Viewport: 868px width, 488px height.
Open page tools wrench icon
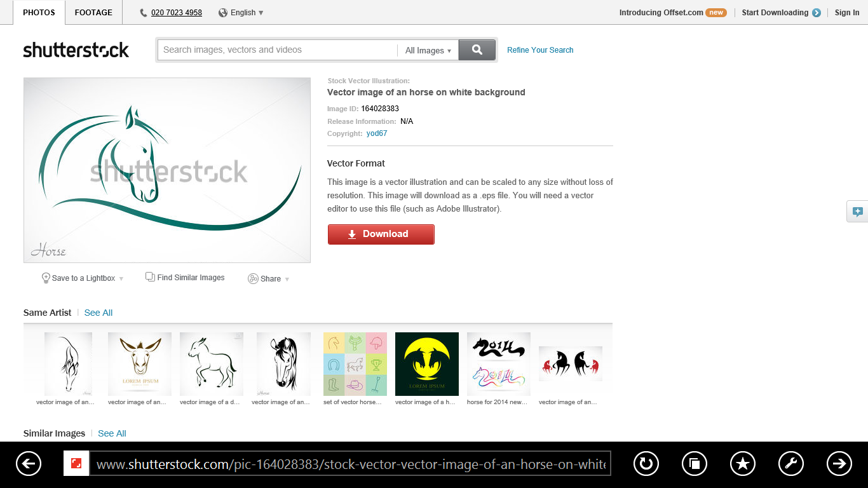click(790, 464)
